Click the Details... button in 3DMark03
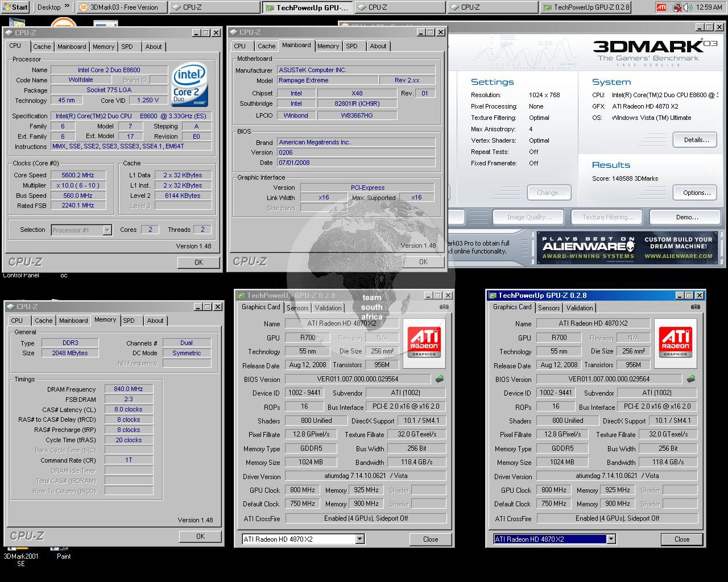728x582 pixels. coord(696,140)
